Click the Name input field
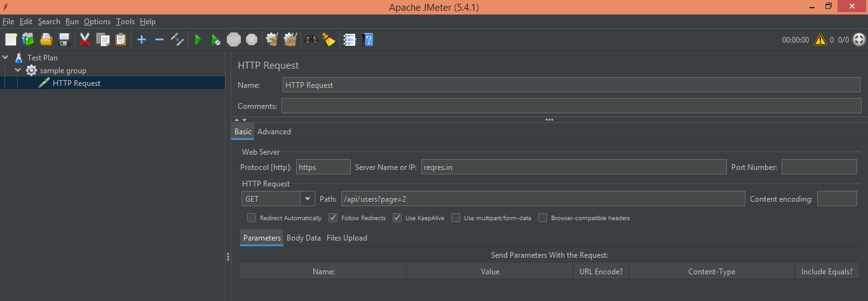Image resolution: width=868 pixels, height=301 pixels. (572, 85)
